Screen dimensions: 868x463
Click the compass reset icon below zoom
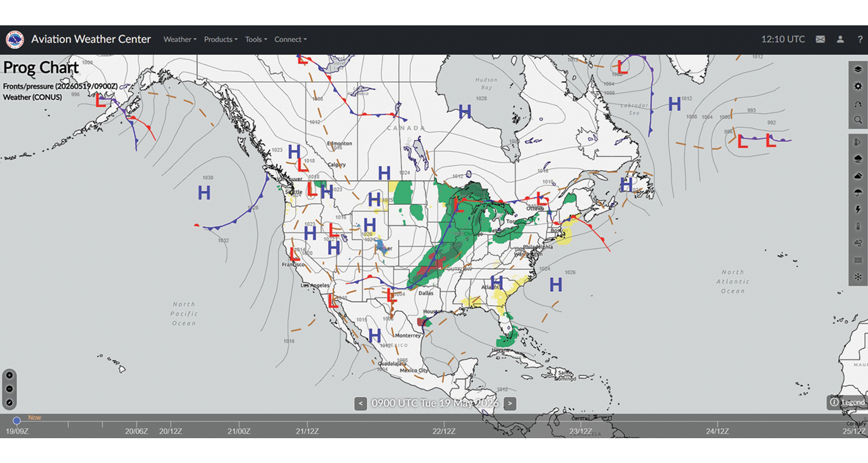[x=9, y=403]
